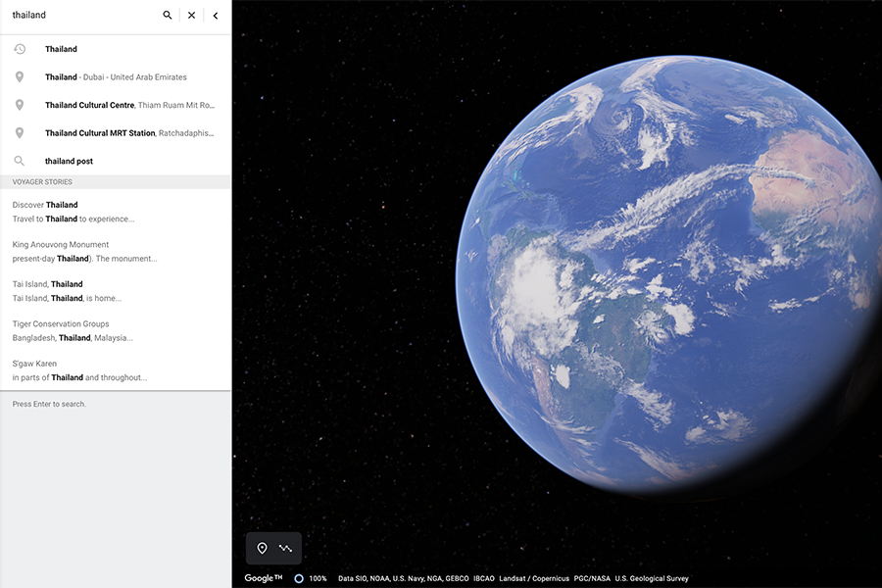Click the 100% loading progress circle
Screen dimensions: 882x588
point(299,578)
